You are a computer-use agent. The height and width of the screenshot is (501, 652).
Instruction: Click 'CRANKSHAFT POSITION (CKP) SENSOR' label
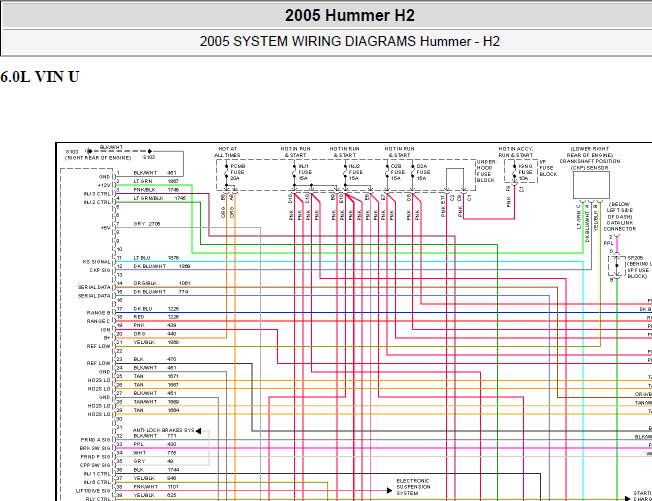[590, 165]
